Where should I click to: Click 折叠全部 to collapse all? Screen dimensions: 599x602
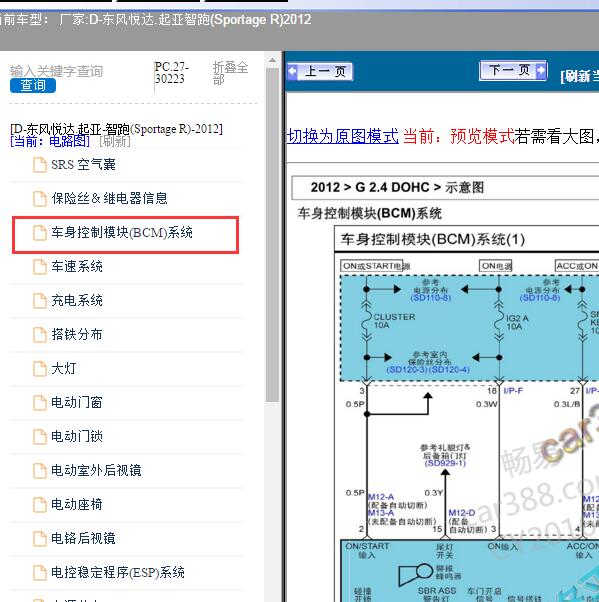(230, 73)
